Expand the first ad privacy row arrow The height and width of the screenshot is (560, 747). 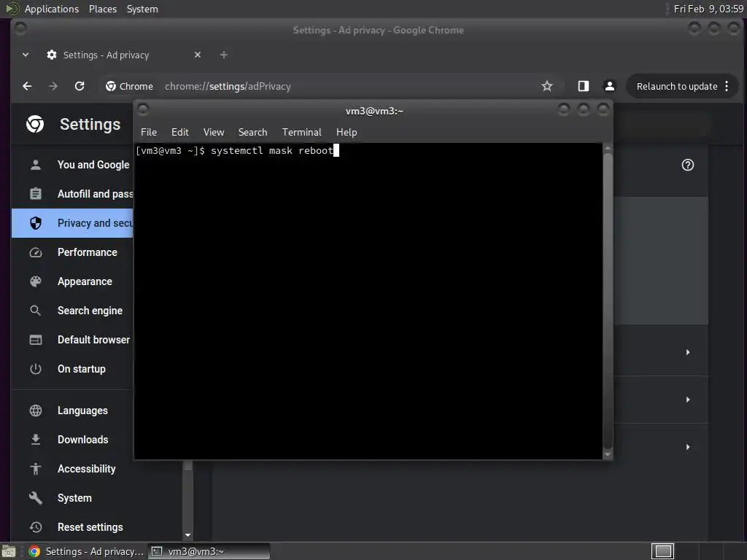point(687,352)
